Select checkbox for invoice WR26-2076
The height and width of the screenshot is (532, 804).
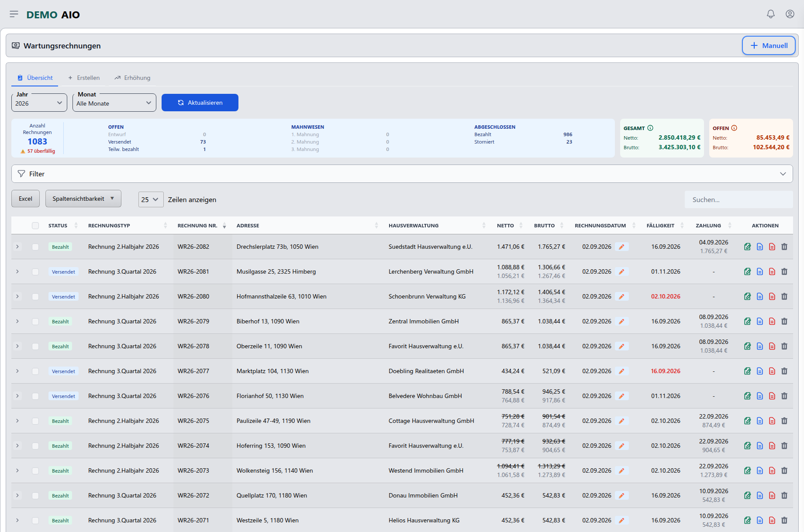pyautogui.click(x=35, y=396)
